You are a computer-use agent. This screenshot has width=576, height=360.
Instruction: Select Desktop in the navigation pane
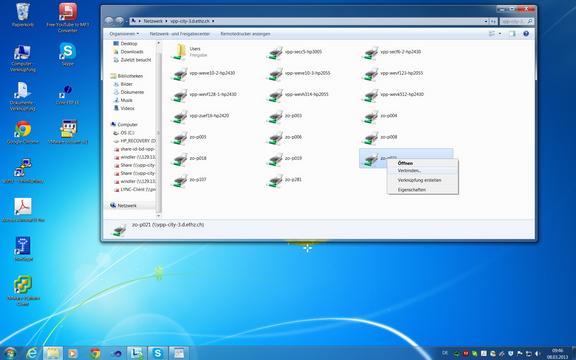point(125,43)
